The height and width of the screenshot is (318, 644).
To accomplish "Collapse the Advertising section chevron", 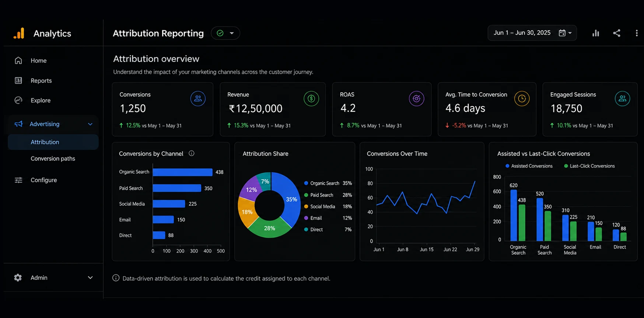I will [90, 124].
